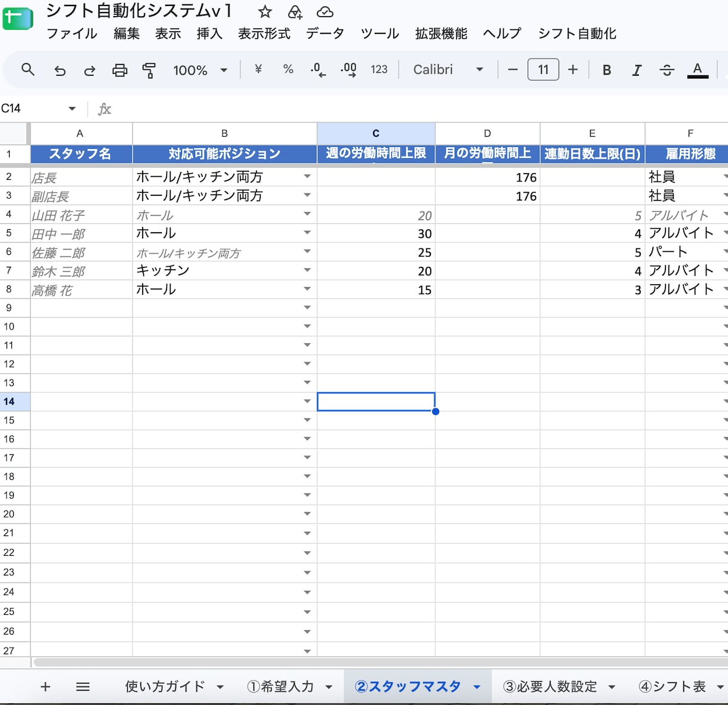Check the cloud save status icon
This screenshot has width=728, height=705.
[325, 12]
